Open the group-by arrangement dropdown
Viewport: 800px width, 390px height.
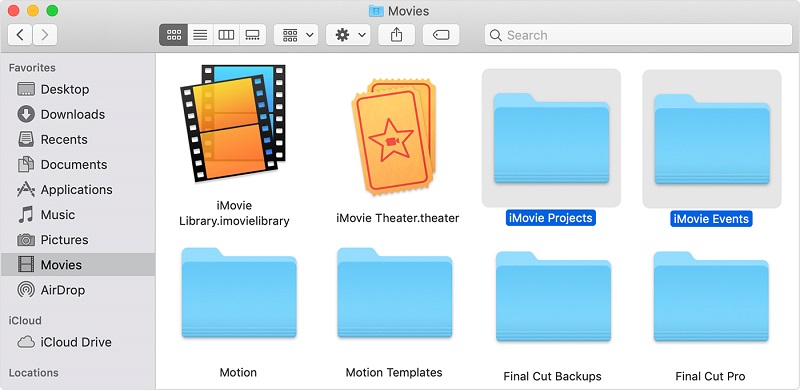click(296, 35)
